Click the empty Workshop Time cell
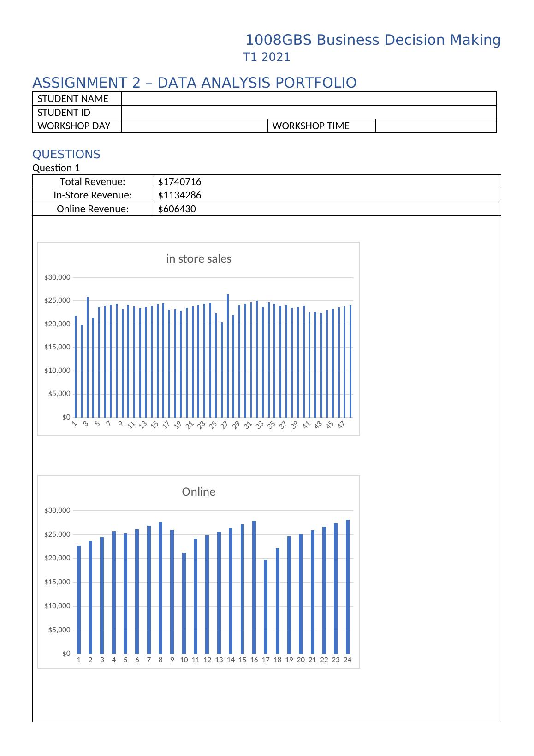The width and height of the screenshot is (534, 756). coord(435,126)
